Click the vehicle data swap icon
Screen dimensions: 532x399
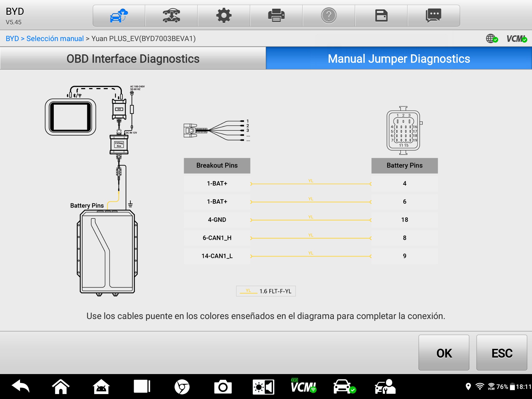coord(171,16)
